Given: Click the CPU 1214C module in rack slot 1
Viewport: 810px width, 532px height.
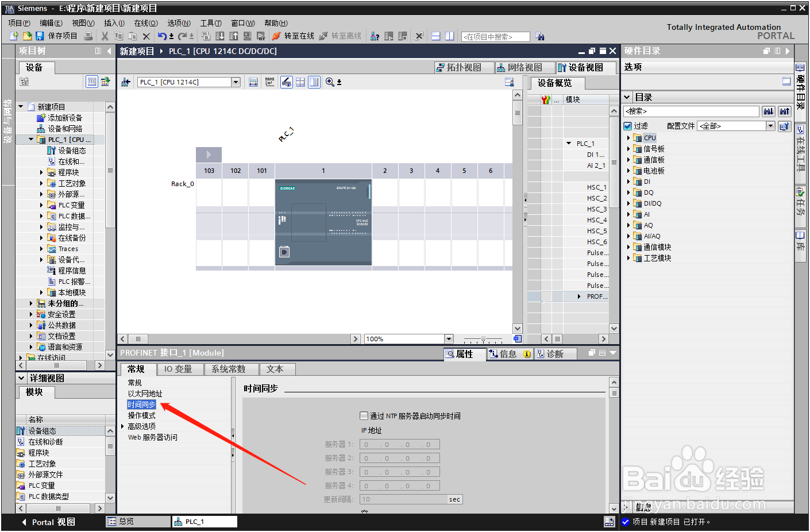Looking at the screenshot, I should 323,222.
